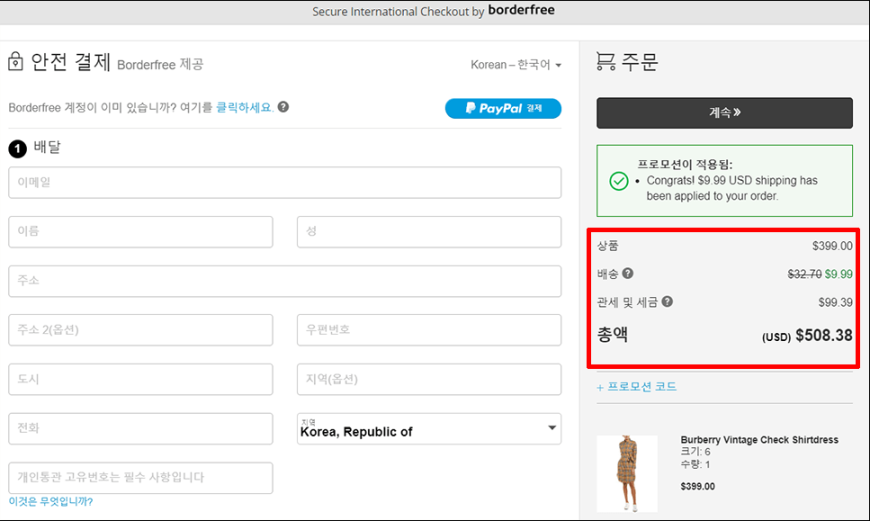Focus the 이메일 input field
The image size is (870, 521).
pyautogui.click(x=285, y=183)
